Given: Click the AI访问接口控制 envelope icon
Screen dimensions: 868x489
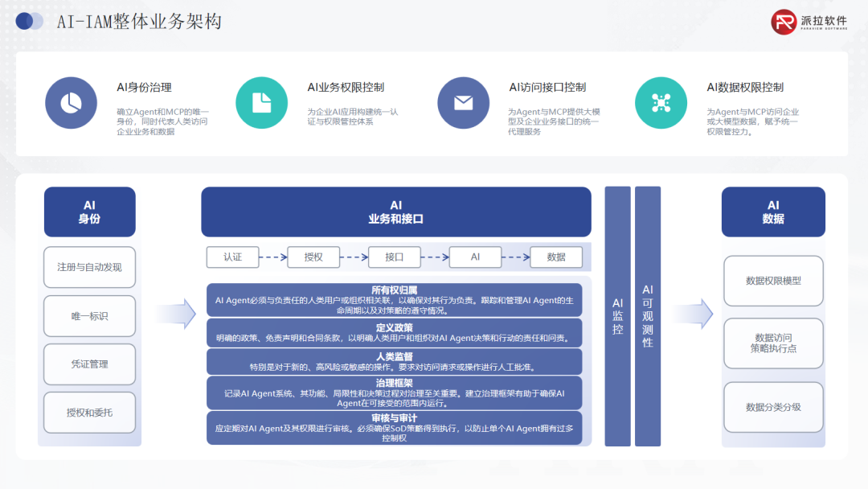Looking at the screenshot, I should pos(463,103).
